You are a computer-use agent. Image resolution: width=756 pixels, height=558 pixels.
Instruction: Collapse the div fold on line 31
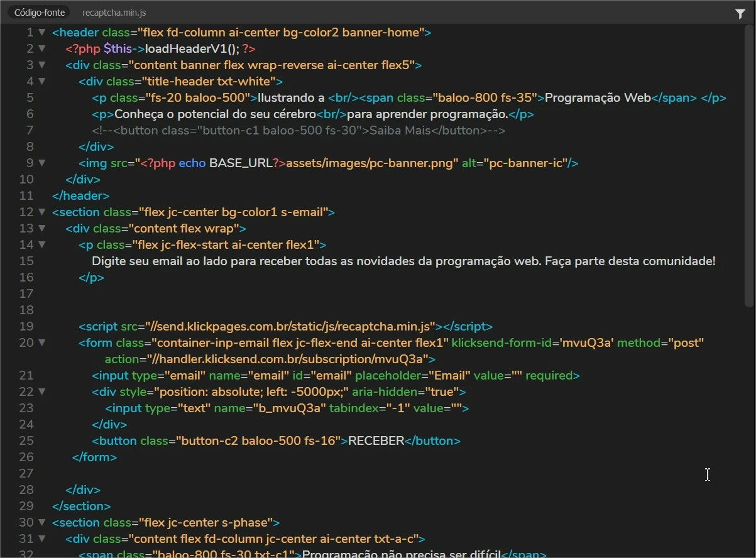[x=41, y=539]
